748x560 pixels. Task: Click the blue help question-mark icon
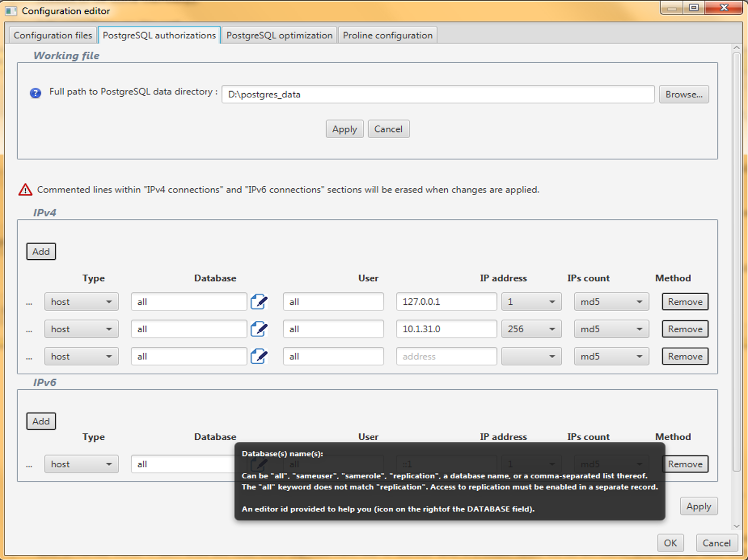[35, 93]
